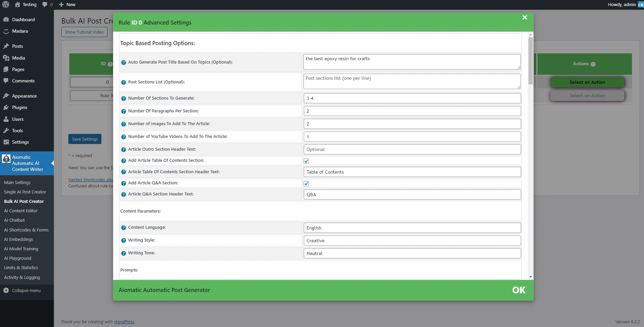Click the WordPress logo in admin bar
The height and width of the screenshot is (327, 644).
pos(6,4)
